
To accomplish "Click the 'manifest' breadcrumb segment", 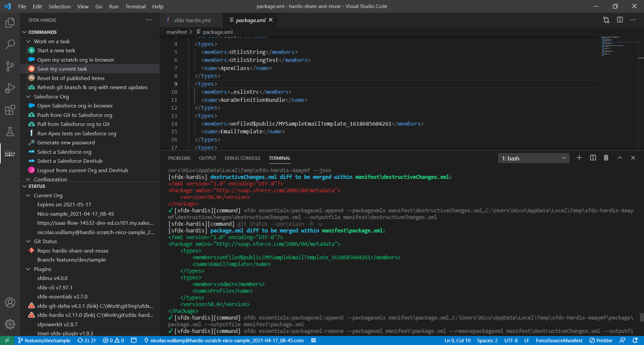I will pos(177,32).
